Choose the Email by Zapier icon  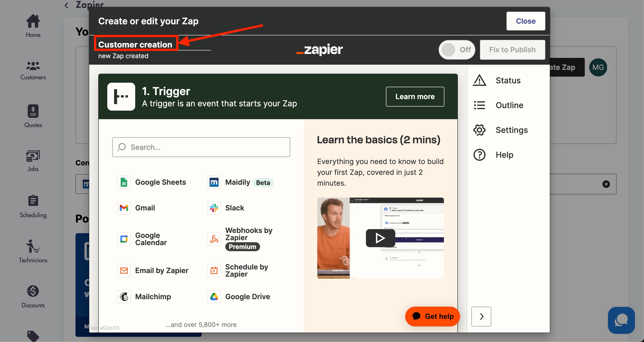click(x=124, y=270)
